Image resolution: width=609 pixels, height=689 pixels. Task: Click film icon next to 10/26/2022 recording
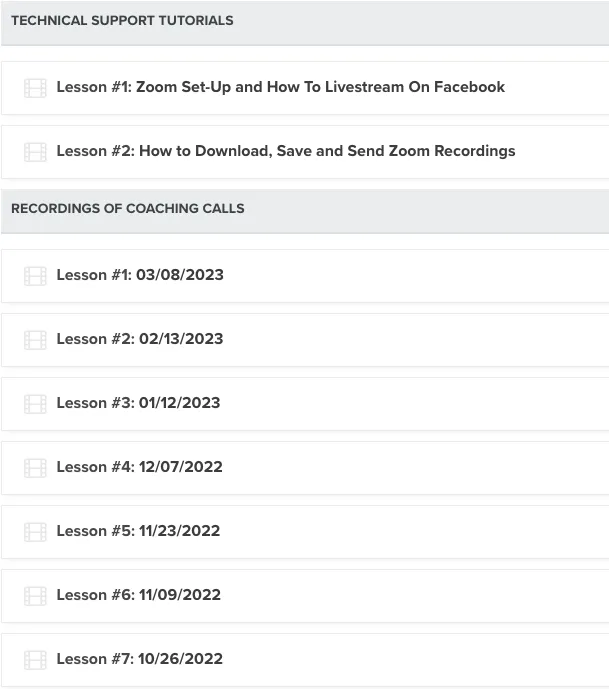tap(35, 660)
